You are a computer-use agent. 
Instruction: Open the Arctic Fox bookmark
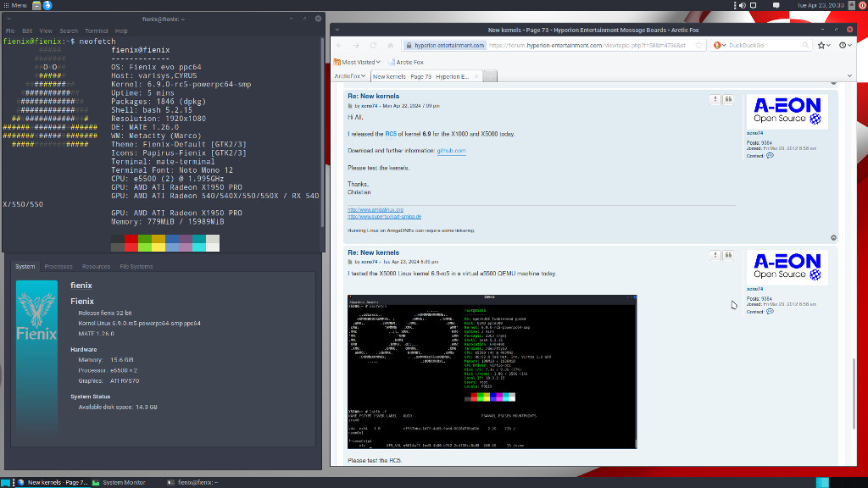point(406,62)
